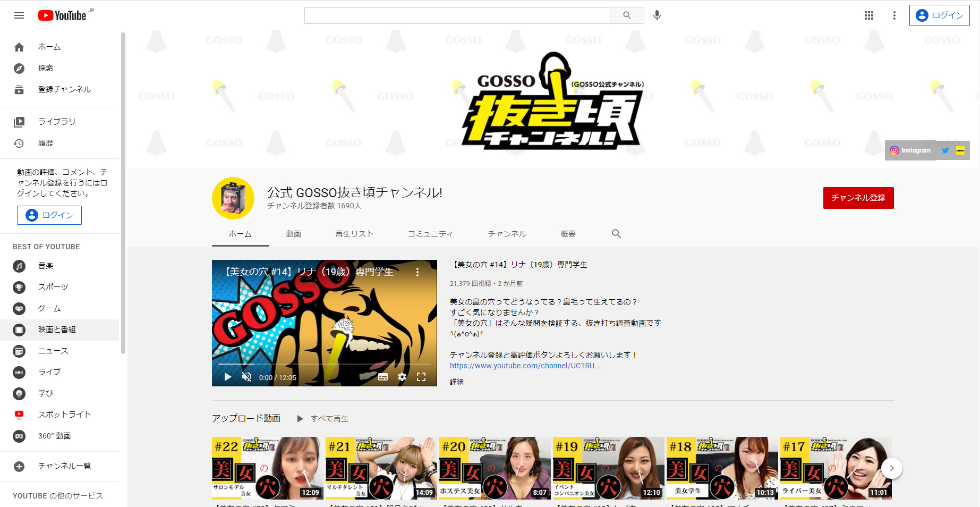Viewport: 980px width, 507px height.
Task: Click the channel search magnifier icon
Action: 616,233
